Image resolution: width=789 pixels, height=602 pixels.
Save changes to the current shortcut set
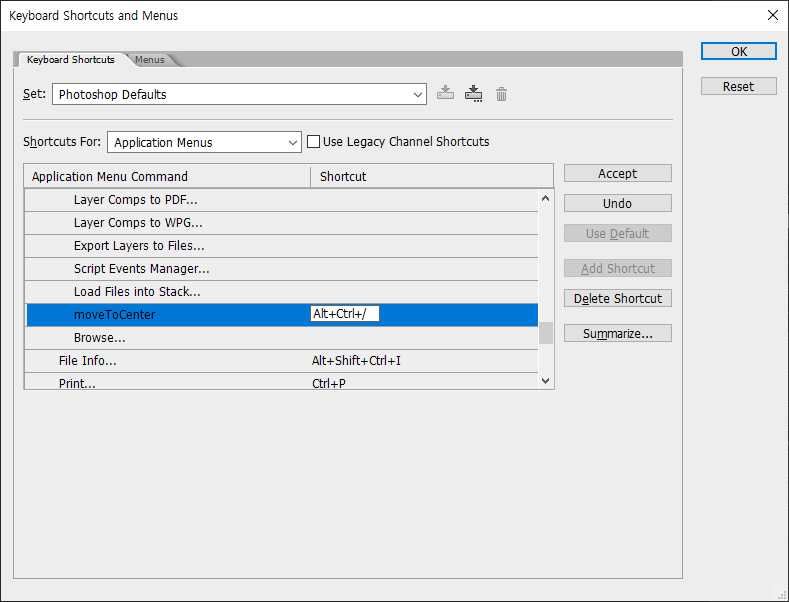[x=445, y=93]
